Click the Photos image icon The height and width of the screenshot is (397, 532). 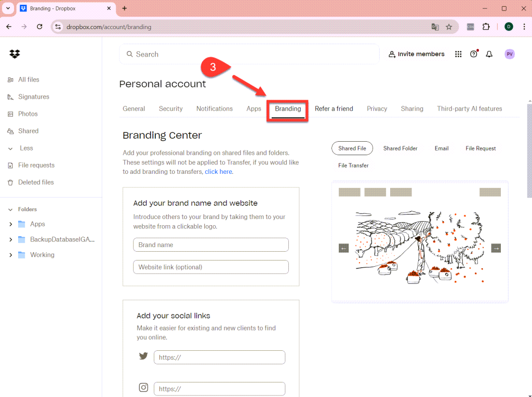pos(10,114)
